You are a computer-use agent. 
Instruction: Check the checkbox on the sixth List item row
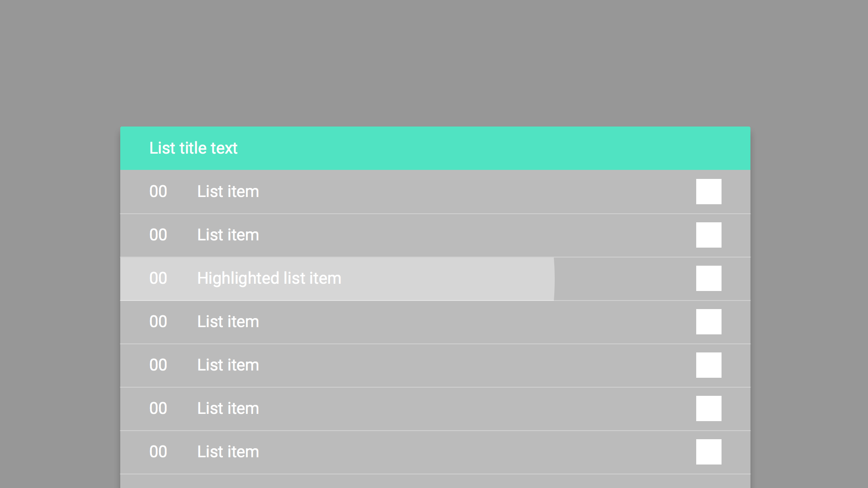coord(709,408)
